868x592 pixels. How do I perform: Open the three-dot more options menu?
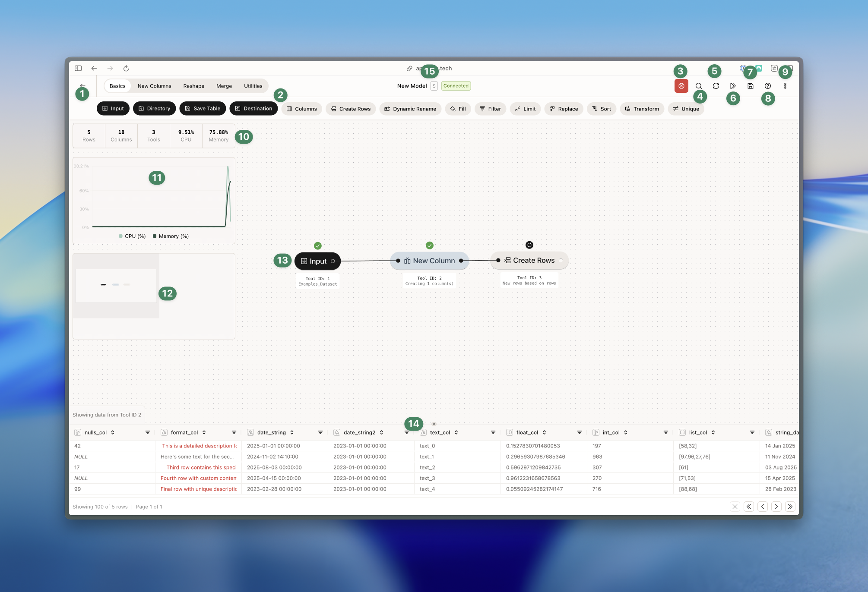pyautogui.click(x=785, y=86)
